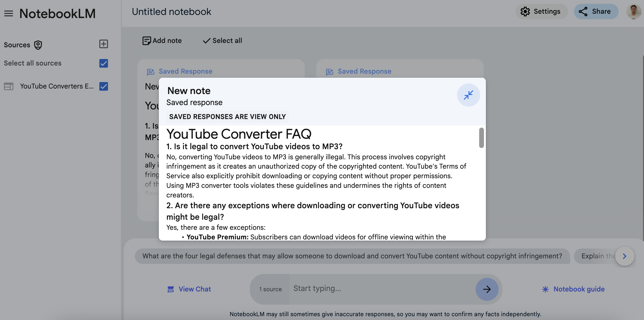
Task: Click the Saved Response icon on the left card
Action: (150, 72)
